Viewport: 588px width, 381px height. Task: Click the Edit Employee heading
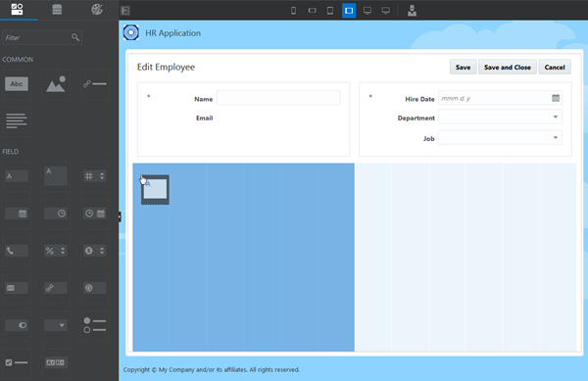point(166,67)
